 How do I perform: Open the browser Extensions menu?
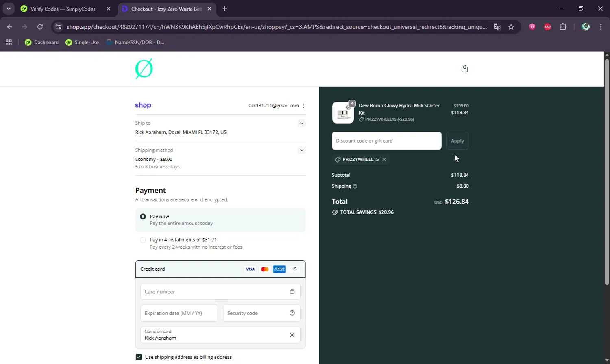coord(563,27)
